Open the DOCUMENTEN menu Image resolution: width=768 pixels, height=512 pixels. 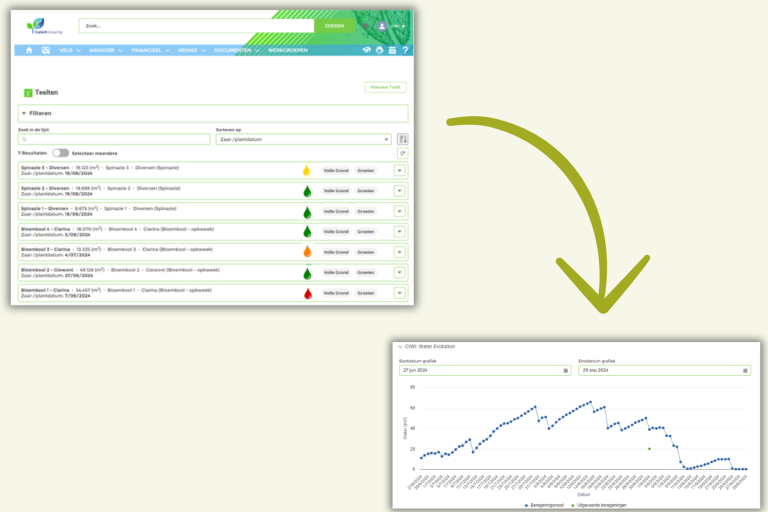coord(237,50)
